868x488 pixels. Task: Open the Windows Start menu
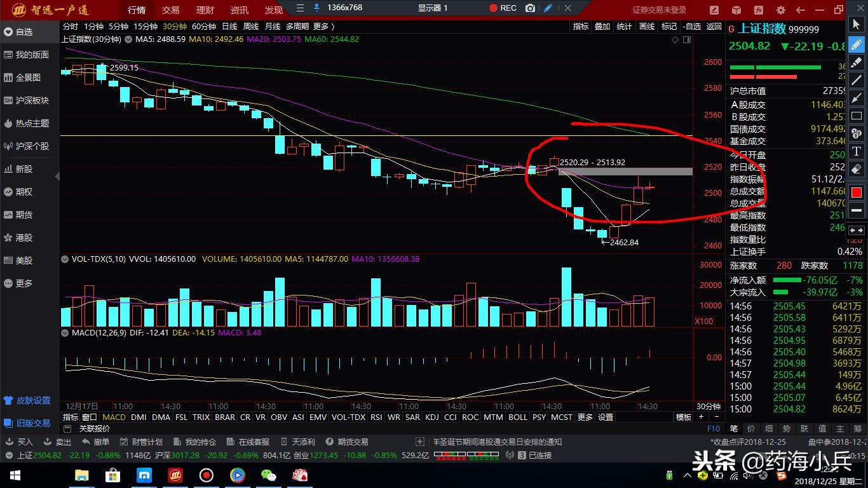tap(15, 475)
